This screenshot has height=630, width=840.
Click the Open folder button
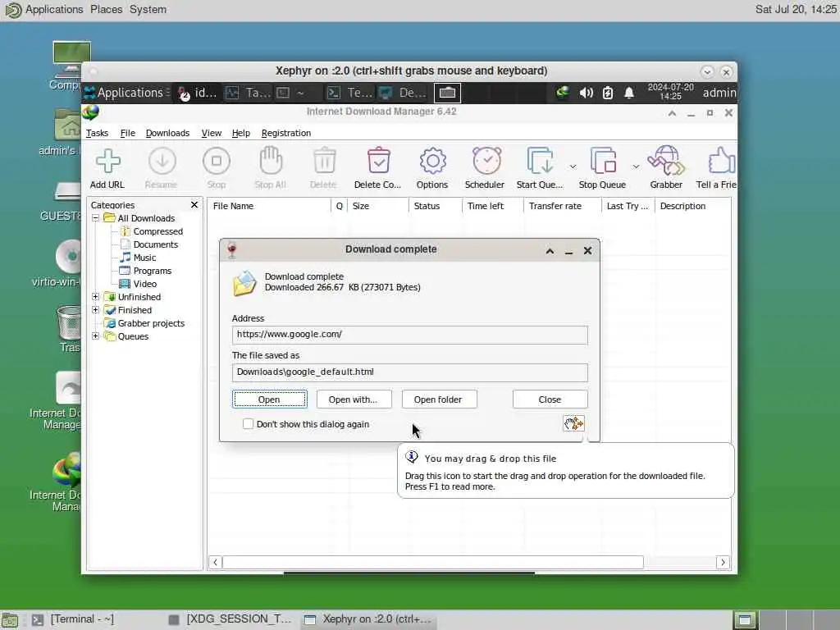coord(440,399)
